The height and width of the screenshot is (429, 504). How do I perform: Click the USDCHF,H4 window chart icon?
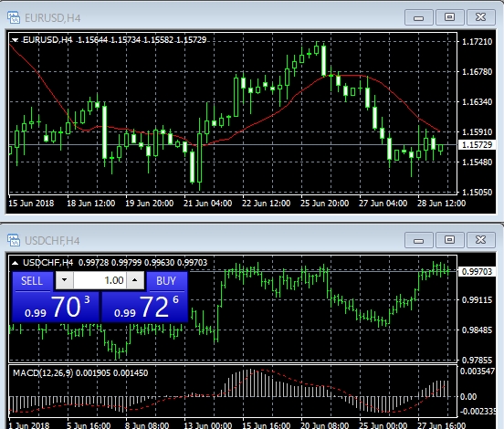[x=14, y=240]
